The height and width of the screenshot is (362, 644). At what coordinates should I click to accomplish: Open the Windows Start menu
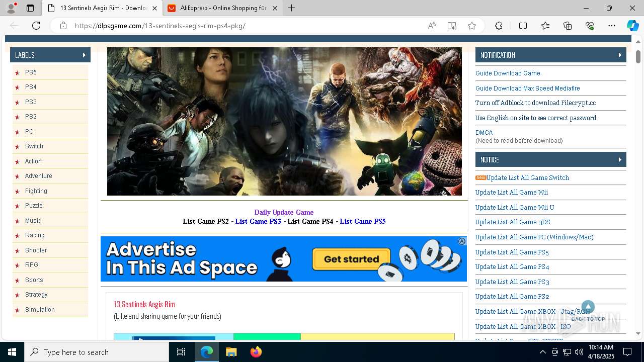[x=12, y=352]
